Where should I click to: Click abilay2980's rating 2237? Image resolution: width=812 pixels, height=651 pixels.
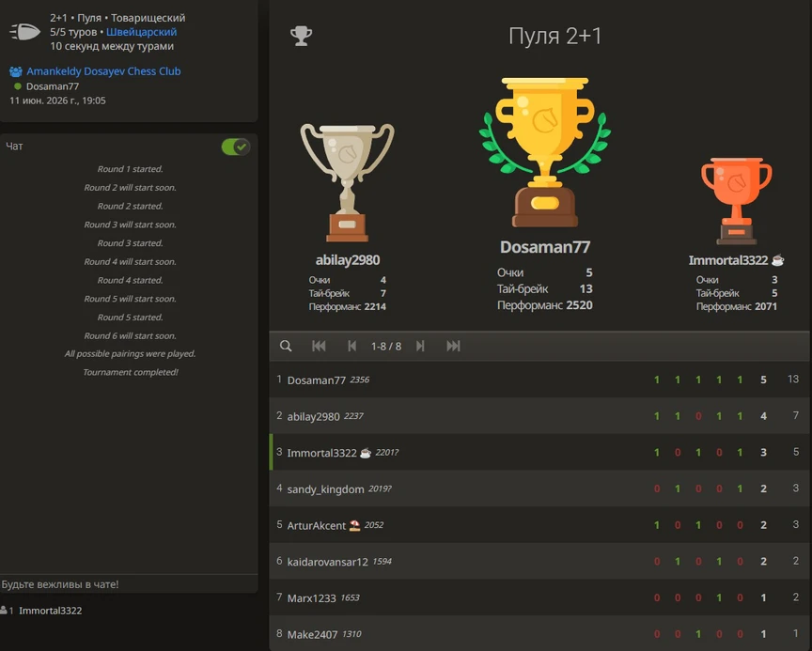point(353,416)
